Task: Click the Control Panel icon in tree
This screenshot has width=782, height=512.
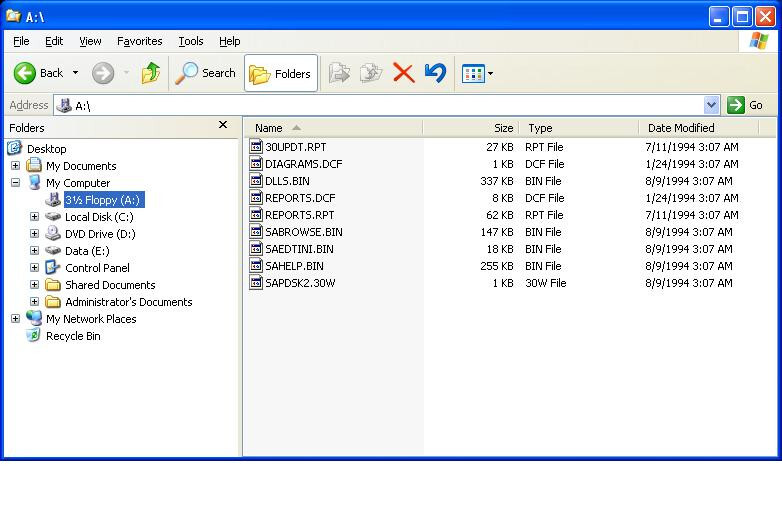Action: (53, 268)
